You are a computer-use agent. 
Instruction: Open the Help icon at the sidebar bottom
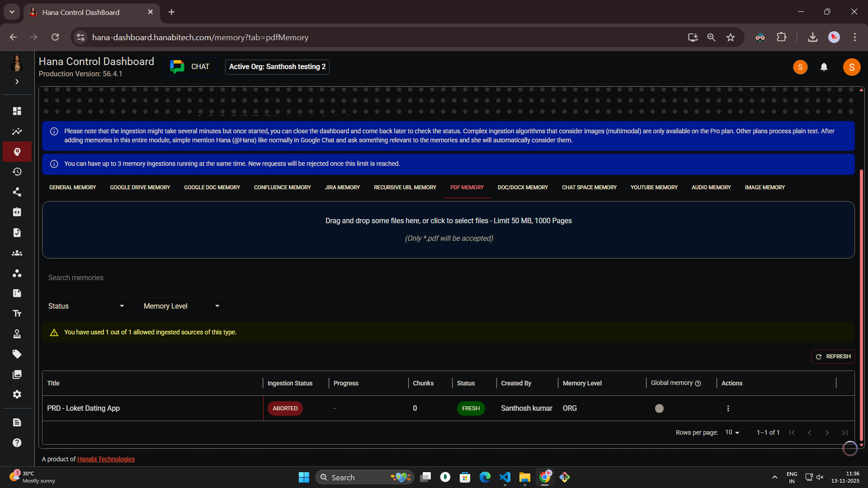[x=17, y=443]
